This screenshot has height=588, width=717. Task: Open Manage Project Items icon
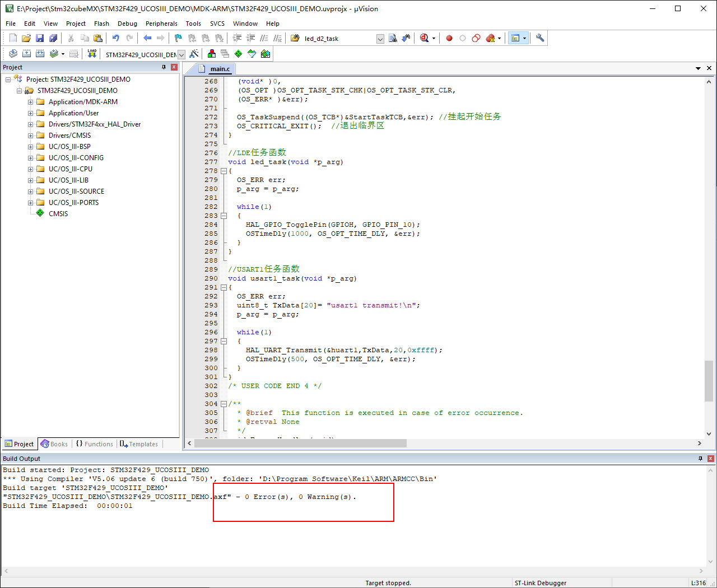(x=212, y=54)
